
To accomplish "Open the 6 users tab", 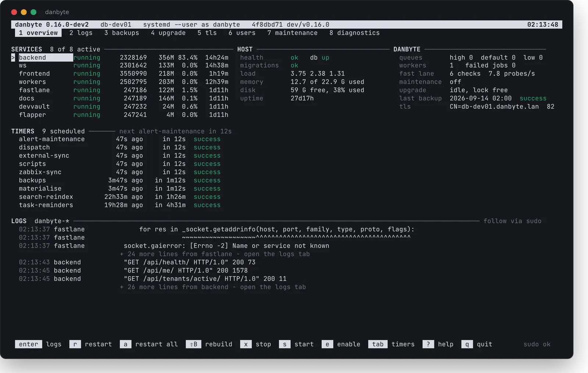I will (x=242, y=33).
